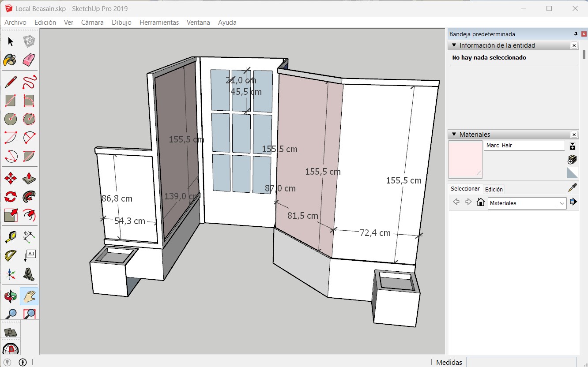Activate the Push/Pull tool
588x367 pixels.
coord(29,178)
